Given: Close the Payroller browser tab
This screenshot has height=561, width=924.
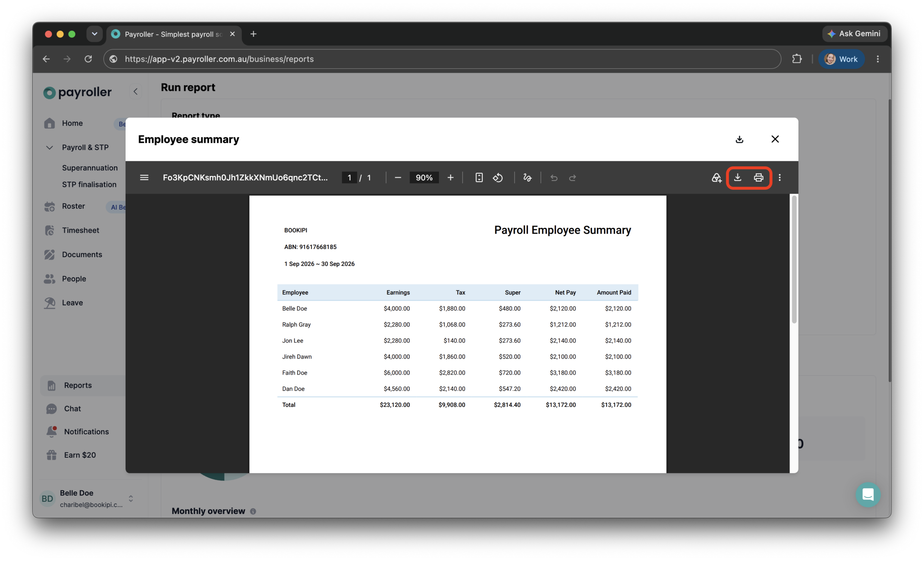Looking at the screenshot, I should 232,34.
